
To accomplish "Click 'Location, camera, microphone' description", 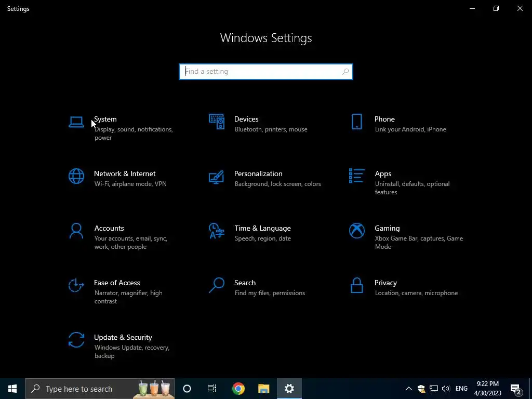I will click(416, 293).
